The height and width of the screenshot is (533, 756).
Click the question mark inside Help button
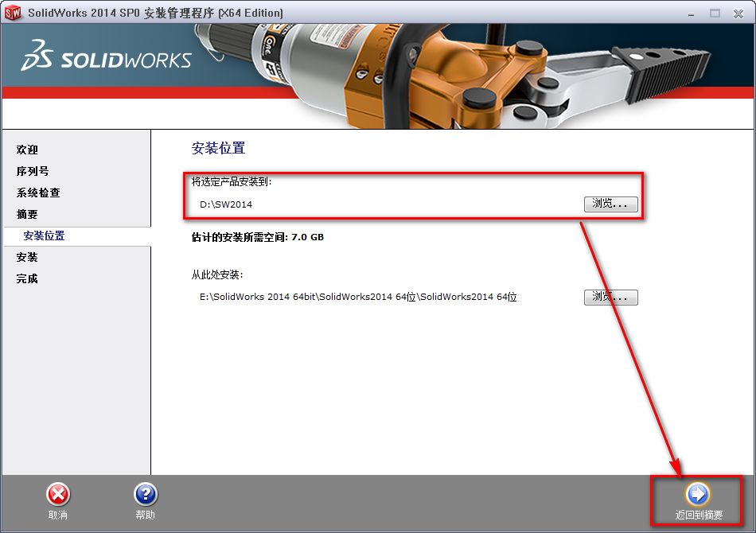[145, 494]
